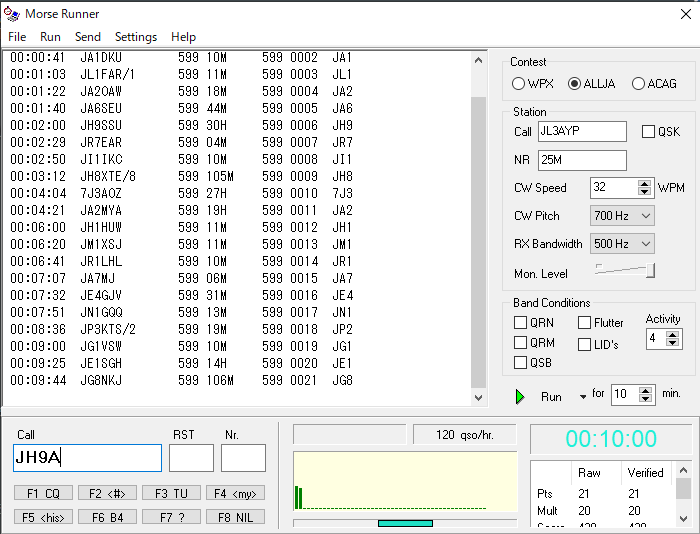The height and width of the screenshot is (534, 700).
Task: Click the F3 TU button
Action: (171, 493)
